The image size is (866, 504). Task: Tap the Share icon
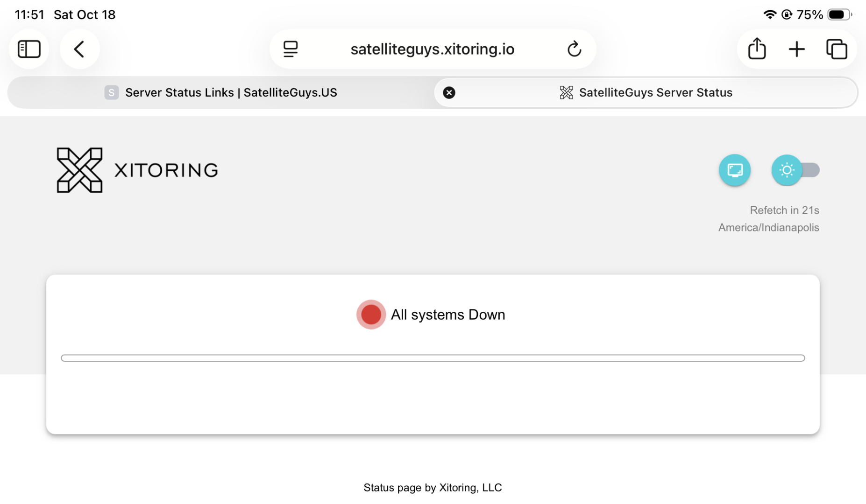757,49
